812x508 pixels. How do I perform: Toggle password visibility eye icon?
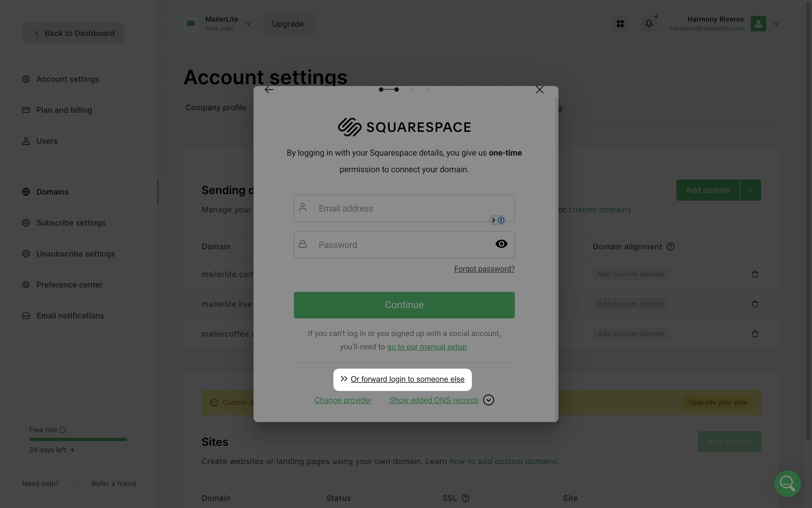point(501,244)
